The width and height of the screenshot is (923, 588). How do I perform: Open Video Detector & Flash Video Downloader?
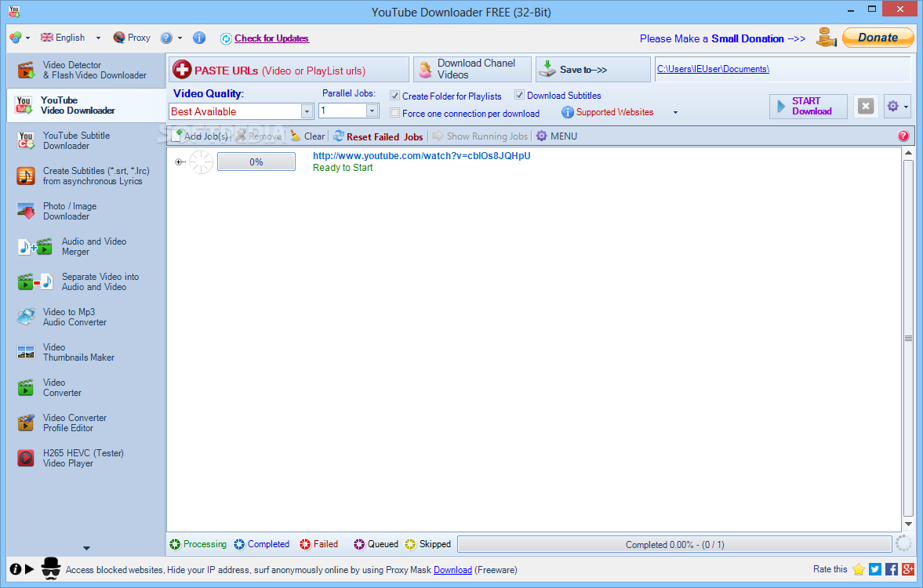[x=86, y=70]
